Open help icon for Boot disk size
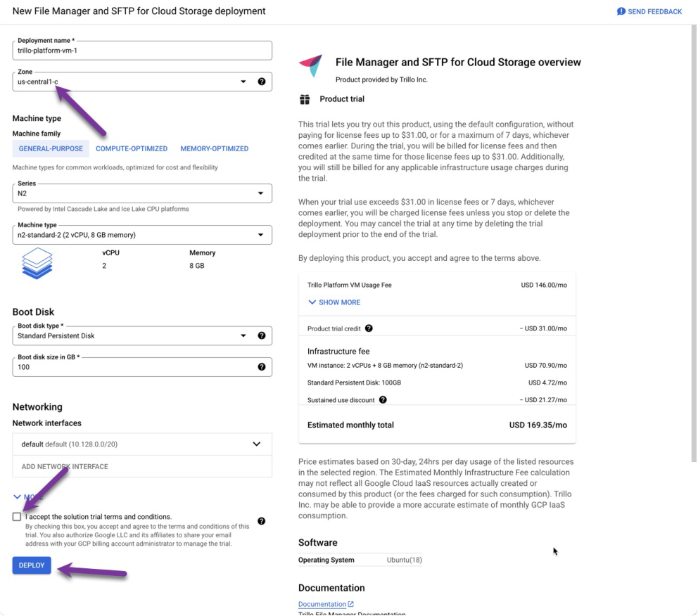698x616 pixels. click(x=262, y=366)
